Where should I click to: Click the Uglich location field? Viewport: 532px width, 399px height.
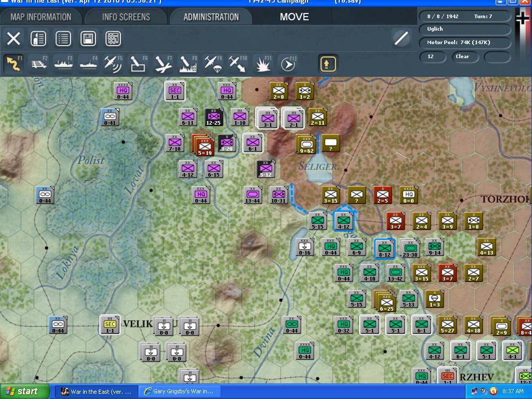465,29
